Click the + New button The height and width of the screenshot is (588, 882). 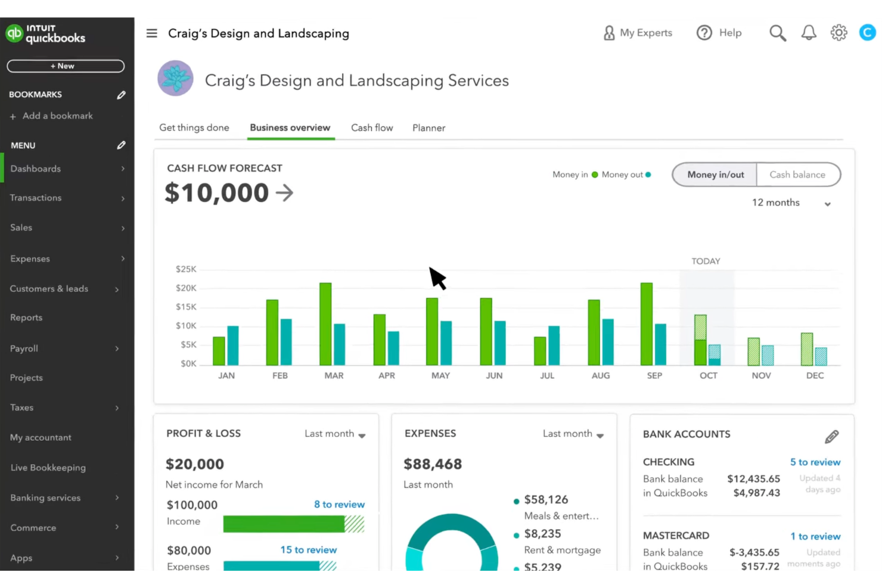[66, 66]
